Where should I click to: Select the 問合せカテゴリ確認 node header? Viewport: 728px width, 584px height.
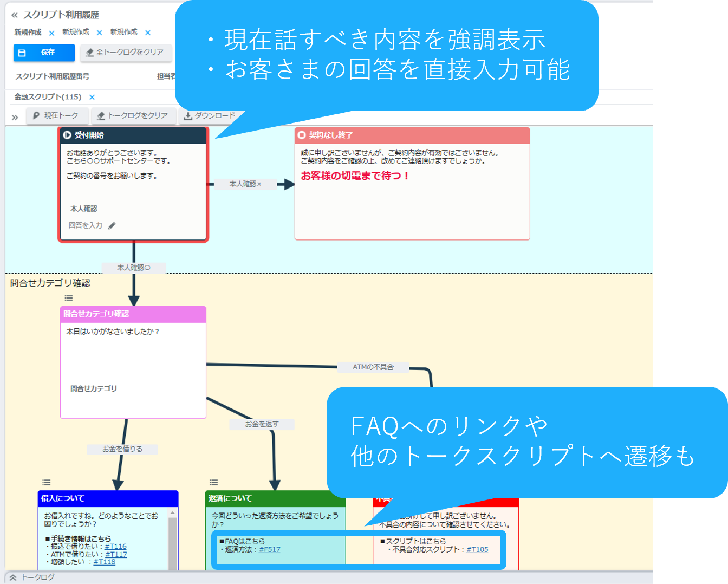tap(133, 314)
